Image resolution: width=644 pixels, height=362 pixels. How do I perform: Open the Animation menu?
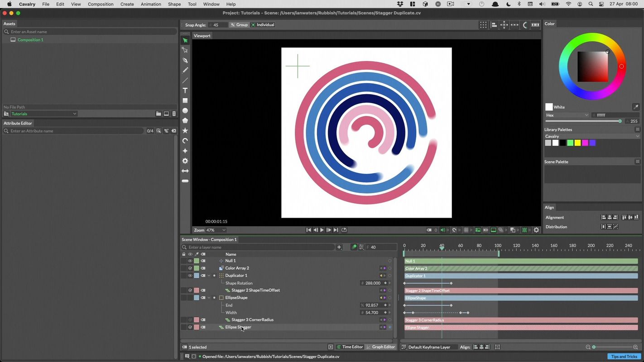151,4
